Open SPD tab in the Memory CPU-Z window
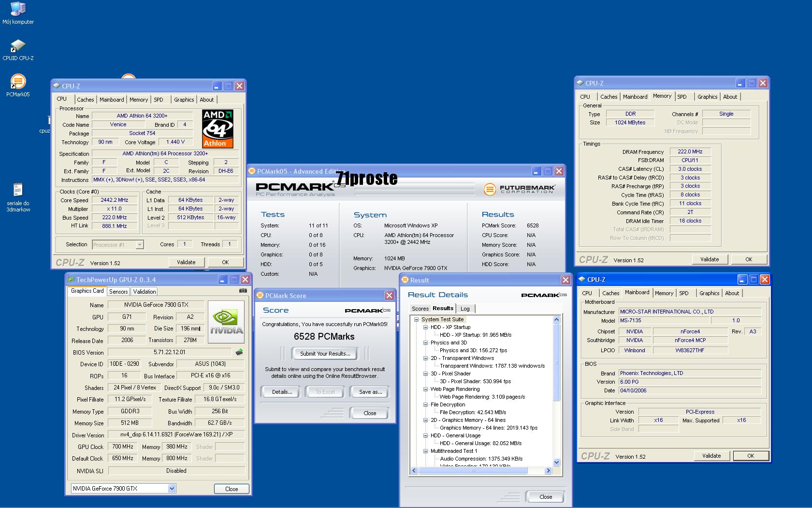Screen dimensions: 812x508 [x=682, y=97]
